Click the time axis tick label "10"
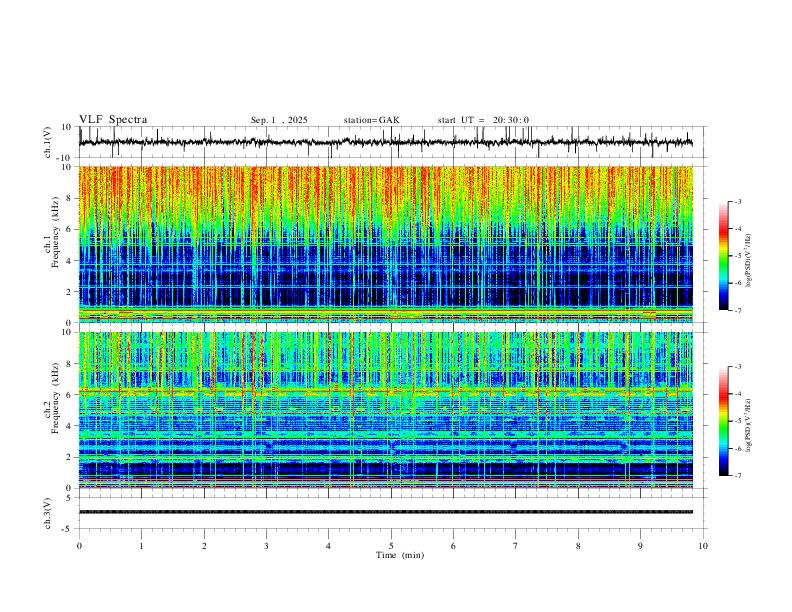The width and height of the screenshot is (792, 612). [x=703, y=546]
